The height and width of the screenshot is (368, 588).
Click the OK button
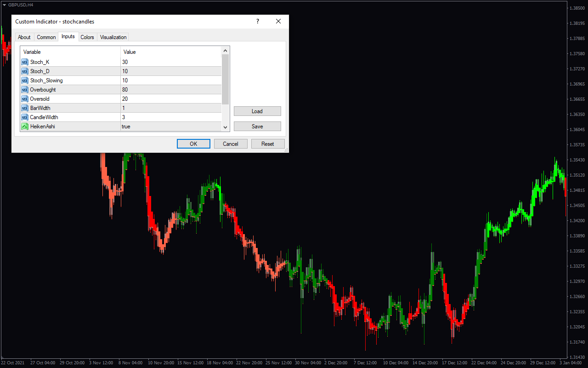[193, 144]
